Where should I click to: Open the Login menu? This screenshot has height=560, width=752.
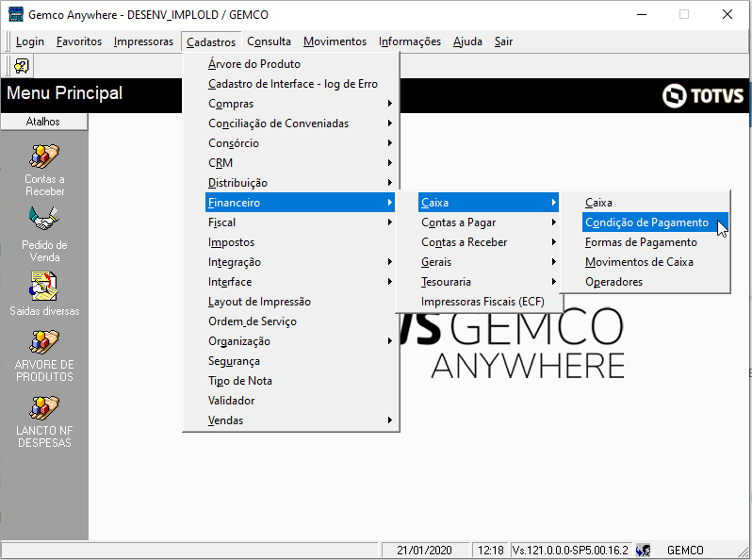coord(30,41)
